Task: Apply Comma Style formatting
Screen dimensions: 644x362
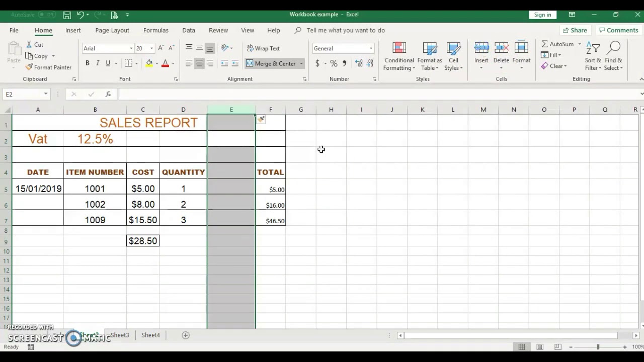Action: point(345,63)
